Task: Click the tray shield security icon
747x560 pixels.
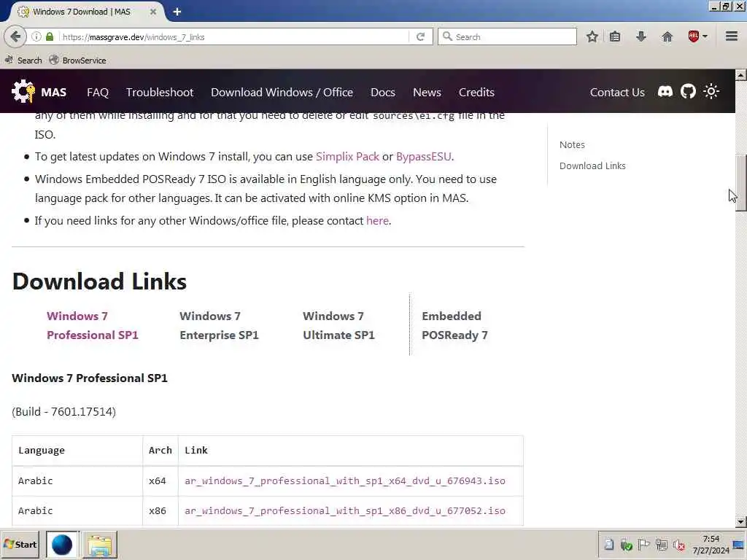Action: (x=626, y=545)
